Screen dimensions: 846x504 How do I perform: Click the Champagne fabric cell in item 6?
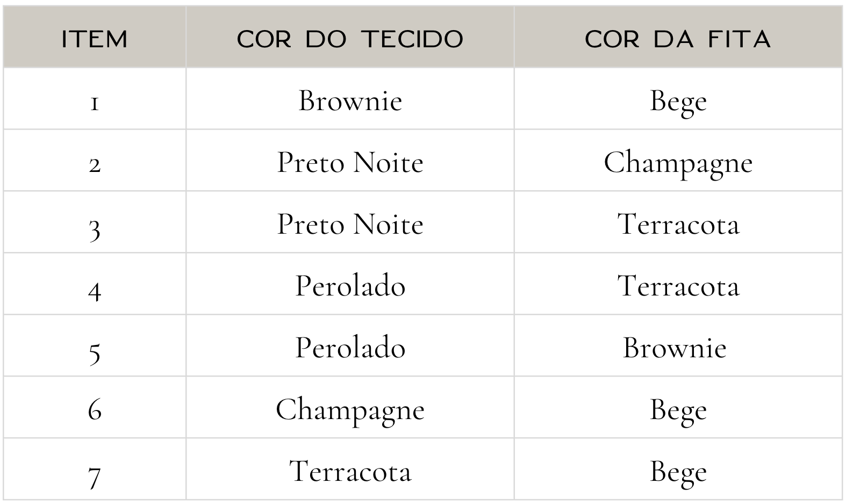[350, 409]
